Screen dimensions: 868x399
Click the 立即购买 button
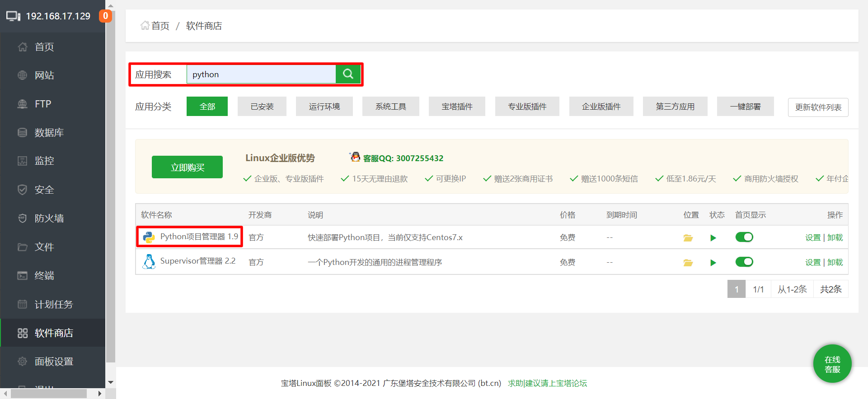click(187, 167)
